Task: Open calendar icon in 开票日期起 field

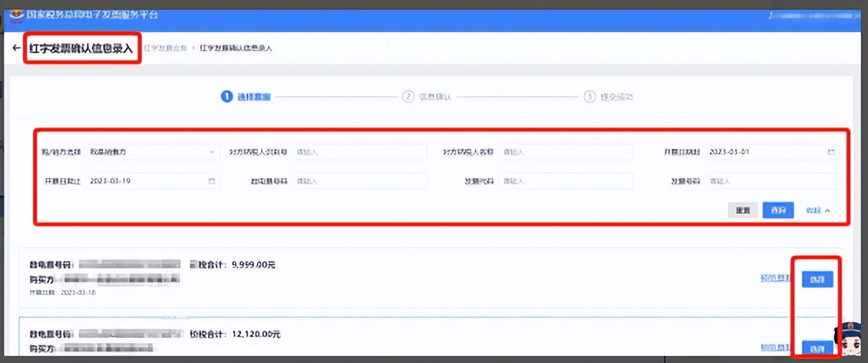Action: (x=831, y=152)
